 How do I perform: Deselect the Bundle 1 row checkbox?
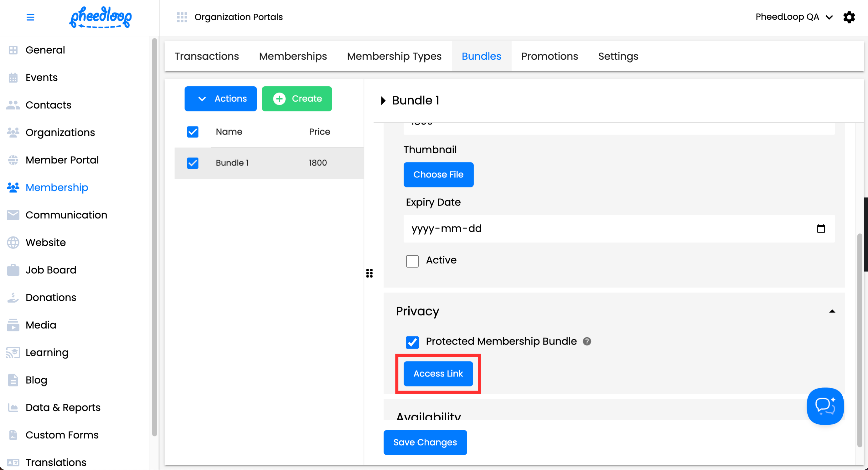click(193, 163)
